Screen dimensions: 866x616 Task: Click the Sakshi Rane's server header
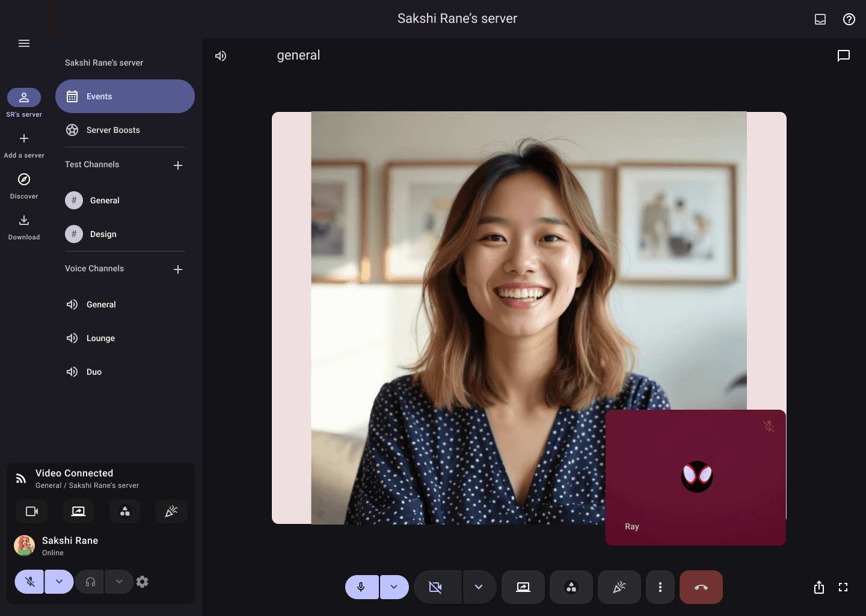pyautogui.click(x=104, y=63)
